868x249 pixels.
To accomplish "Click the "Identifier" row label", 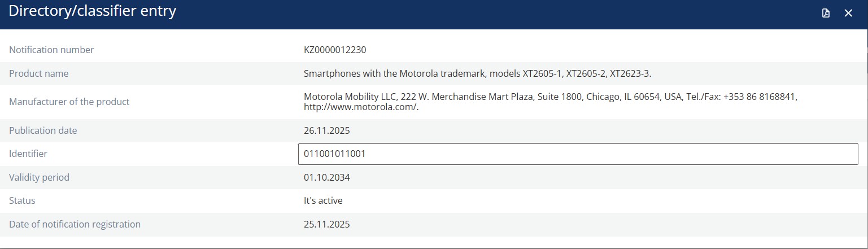I will pyautogui.click(x=28, y=154).
